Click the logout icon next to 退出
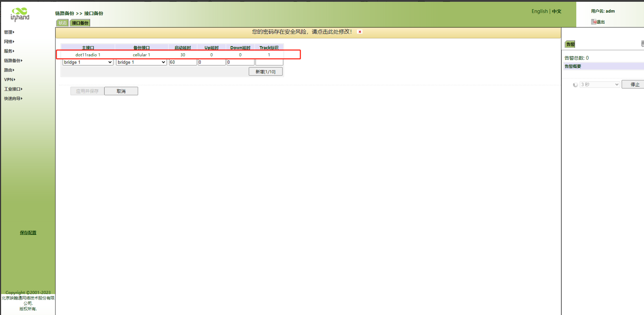This screenshot has height=315, width=644. coord(594,22)
